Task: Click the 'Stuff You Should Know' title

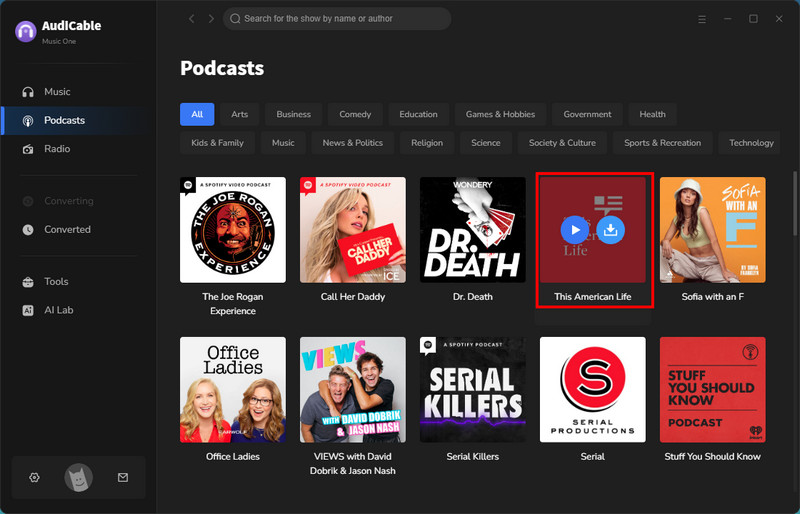Action: [712, 456]
